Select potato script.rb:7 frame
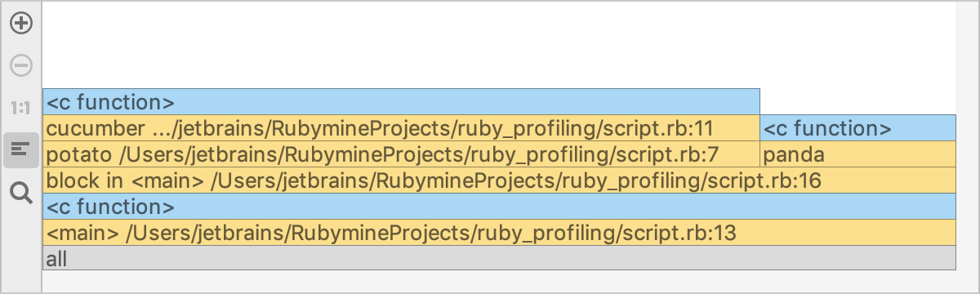Screen dimensions: 980x294 click(401, 154)
